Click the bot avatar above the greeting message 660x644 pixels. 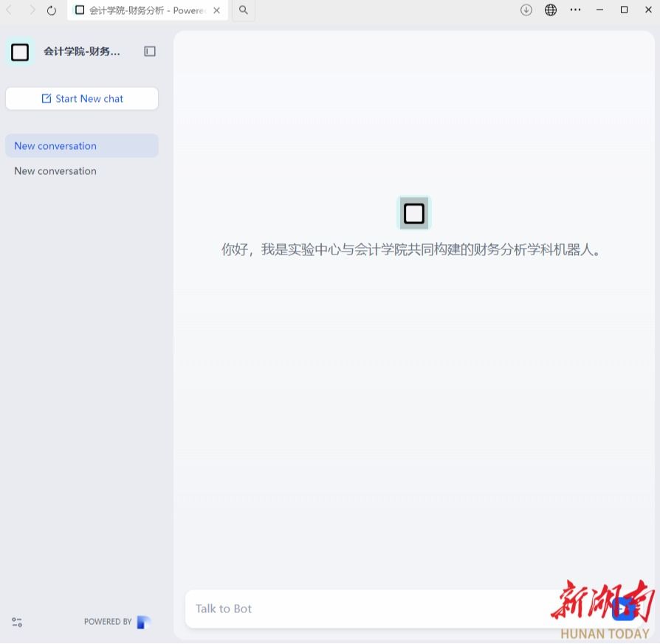pos(414,213)
